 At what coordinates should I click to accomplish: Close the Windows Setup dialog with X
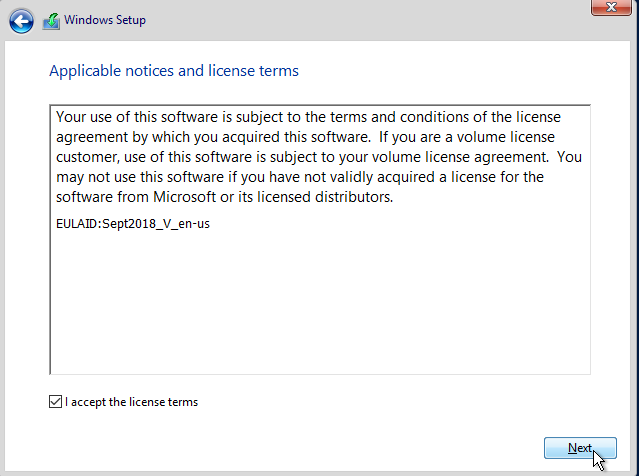611,7
